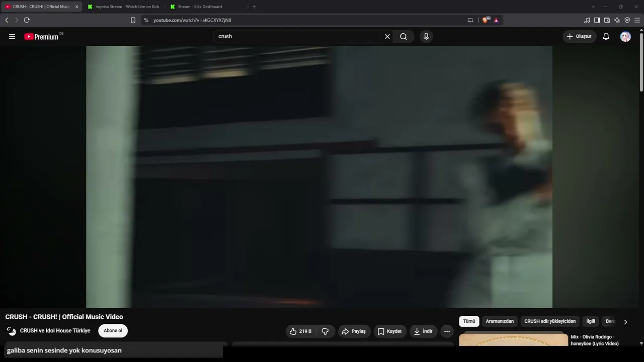644x362 pixels.
Task: Show more filter chips with the right arrow
Action: pyautogui.click(x=625, y=322)
